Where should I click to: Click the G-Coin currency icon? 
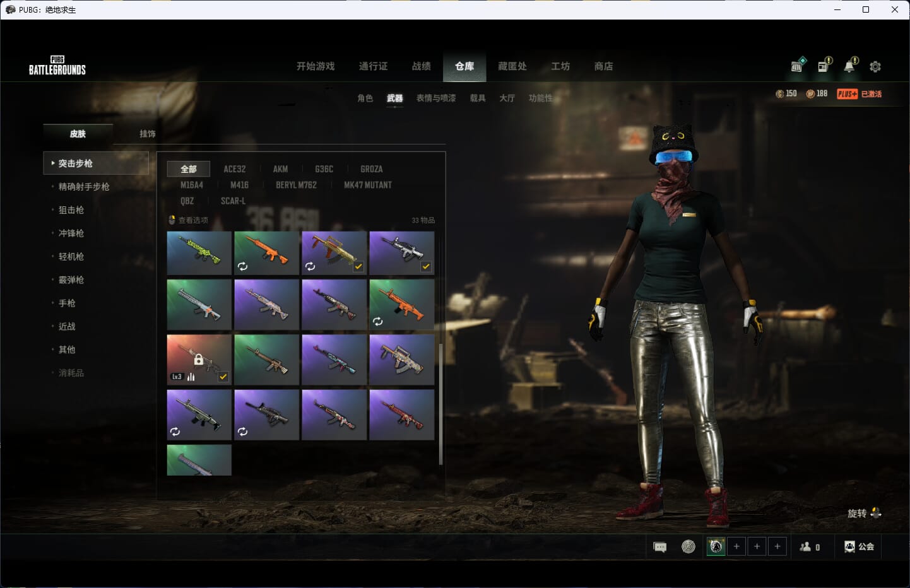point(780,94)
